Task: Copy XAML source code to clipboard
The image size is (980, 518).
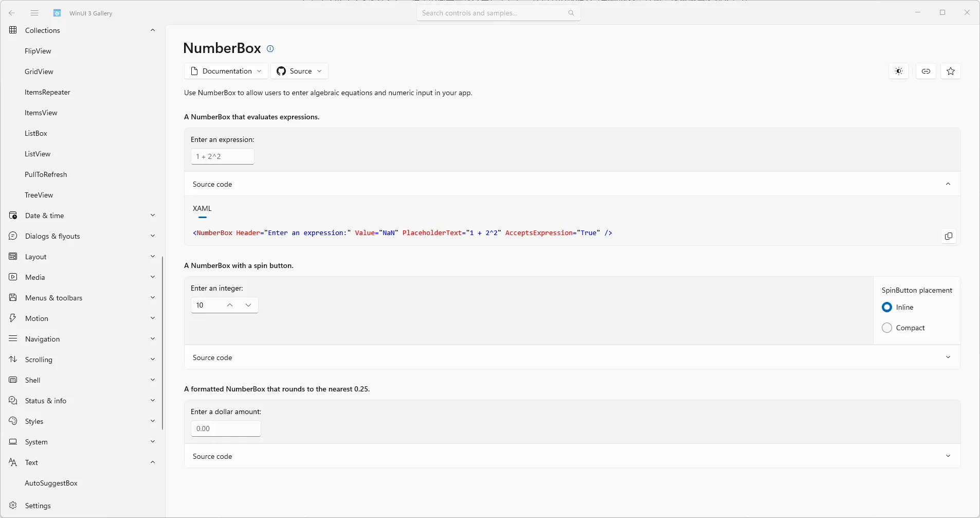Action: [949, 236]
